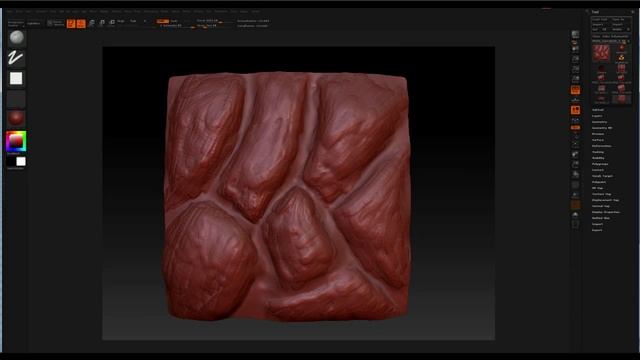Expand the Deformation subpalette
The image size is (640, 360).
pos(602,146)
